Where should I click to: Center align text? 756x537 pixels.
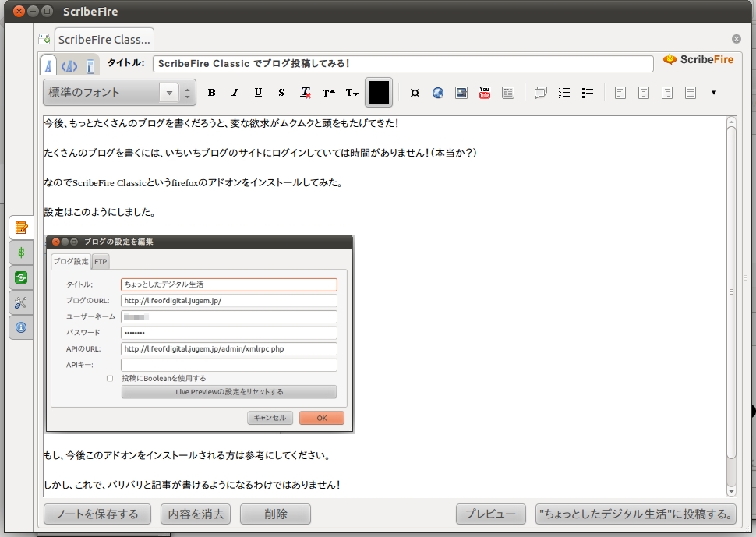tap(644, 93)
